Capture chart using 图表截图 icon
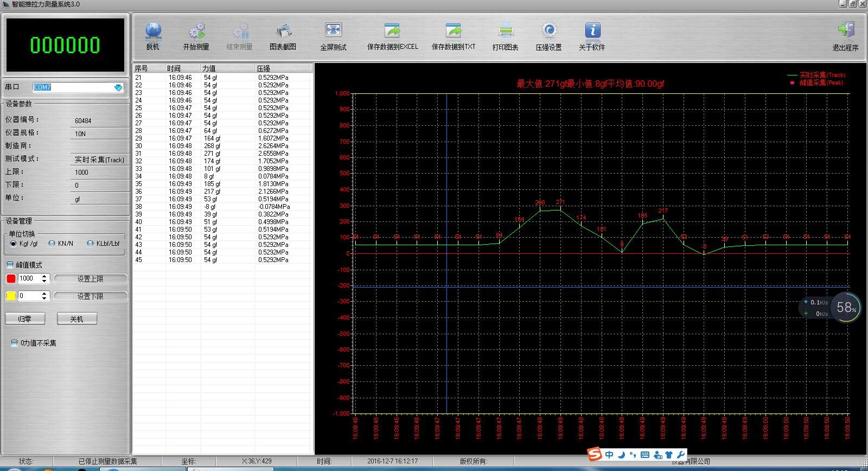 click(x=283, y=36)
